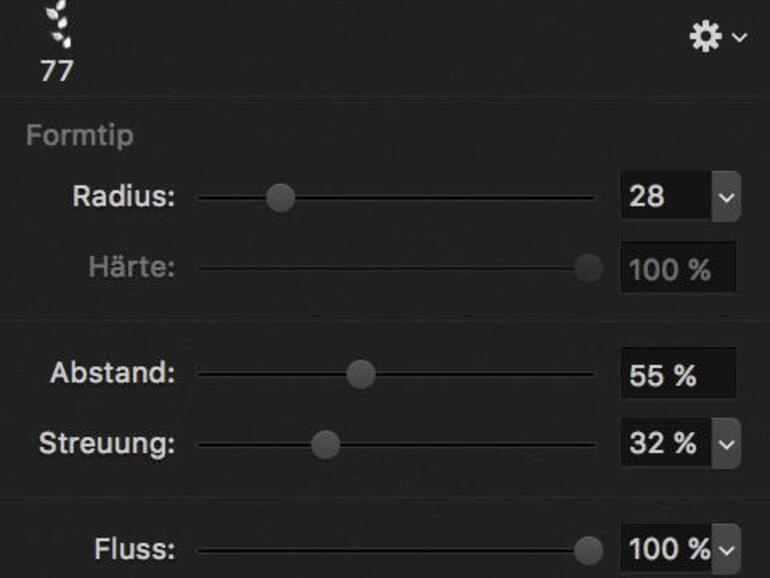Click the Radius label
Viewport: 770px width, 578px height.
click(x=123, y=196)
